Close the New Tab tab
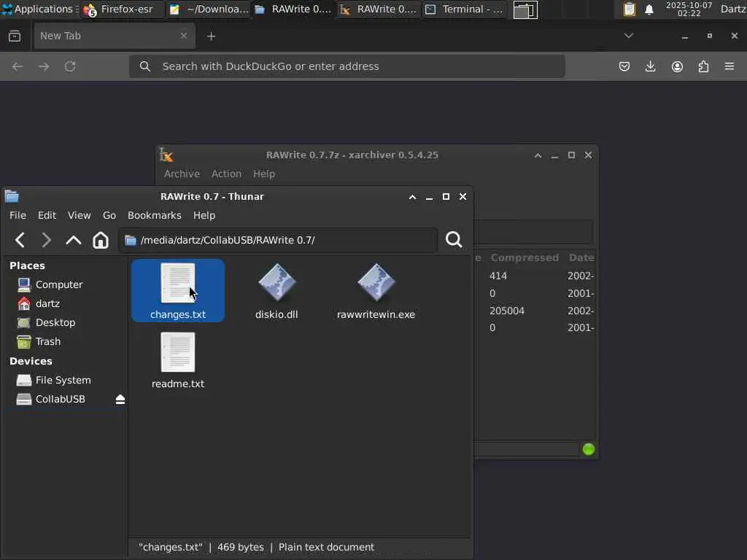This screenshot has width=747, height=560. click(183, 36)
